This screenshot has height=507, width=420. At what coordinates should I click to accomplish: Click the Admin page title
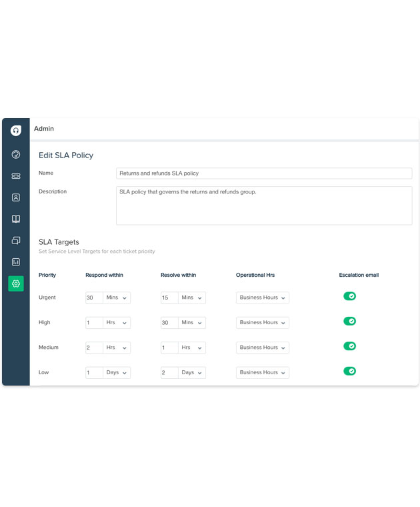44,129
